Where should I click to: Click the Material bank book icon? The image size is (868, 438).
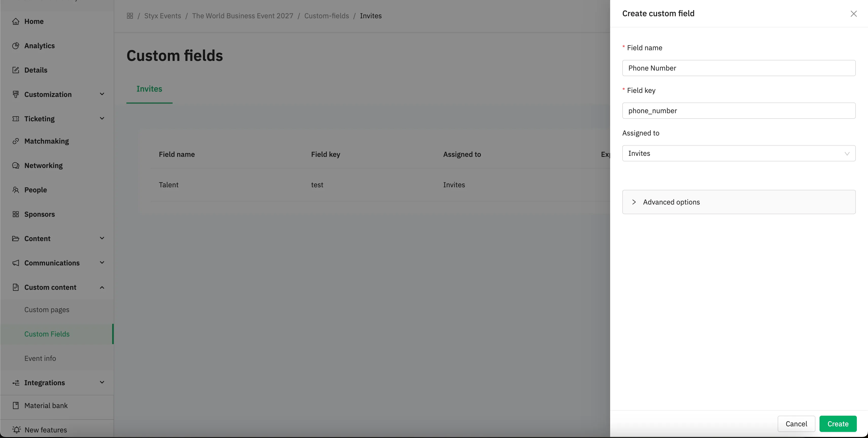click(15, 406)
